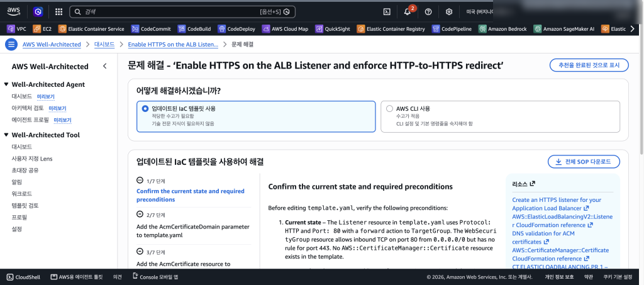Open 쿠키 기본 설정 footer link

click(x=616, y=277)
